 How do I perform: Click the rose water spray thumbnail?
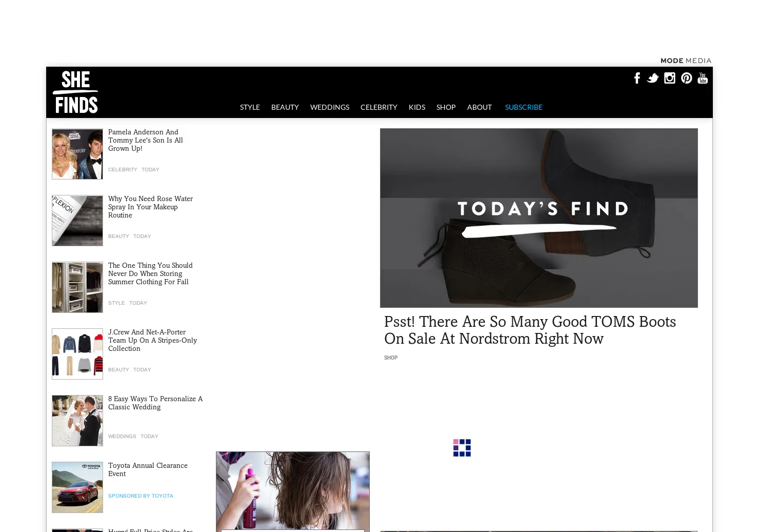(77, 221)
